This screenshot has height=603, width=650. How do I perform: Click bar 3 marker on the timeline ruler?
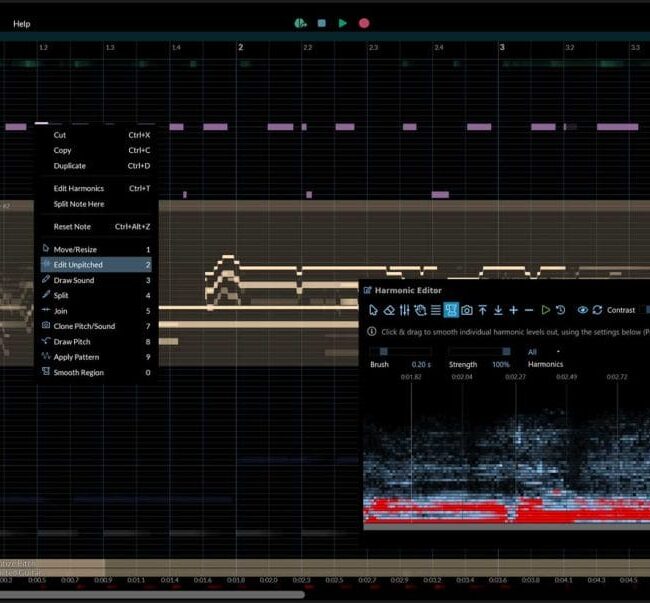pyautogui.click(x=502, y=47)
